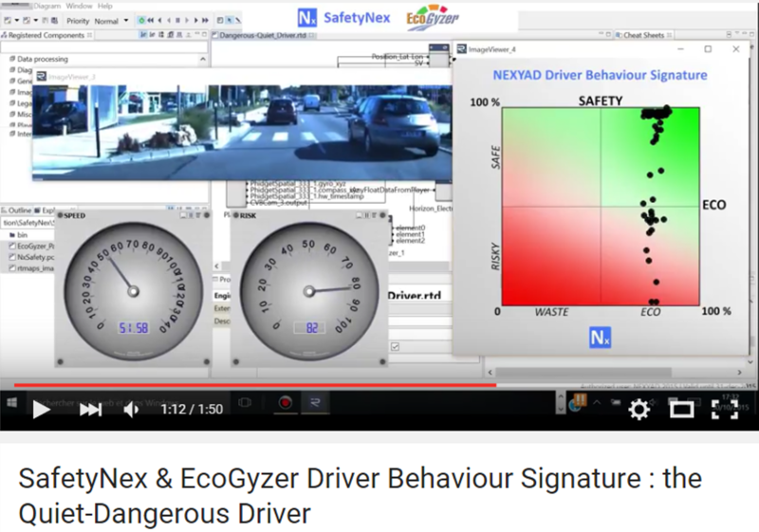Click the right scroll arrow under ImageViewer_4
Viewport: 759px width, 532px height.
click(739, 373)
